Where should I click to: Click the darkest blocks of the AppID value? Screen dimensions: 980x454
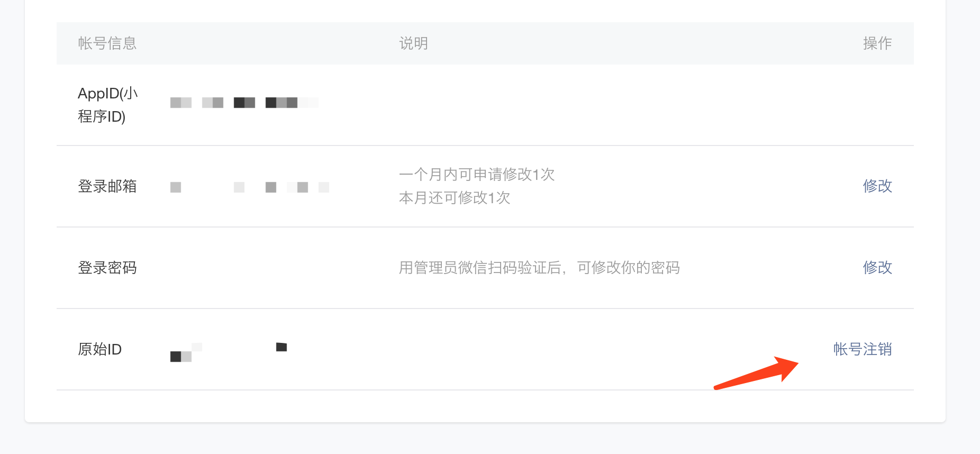tap(244, 102)
